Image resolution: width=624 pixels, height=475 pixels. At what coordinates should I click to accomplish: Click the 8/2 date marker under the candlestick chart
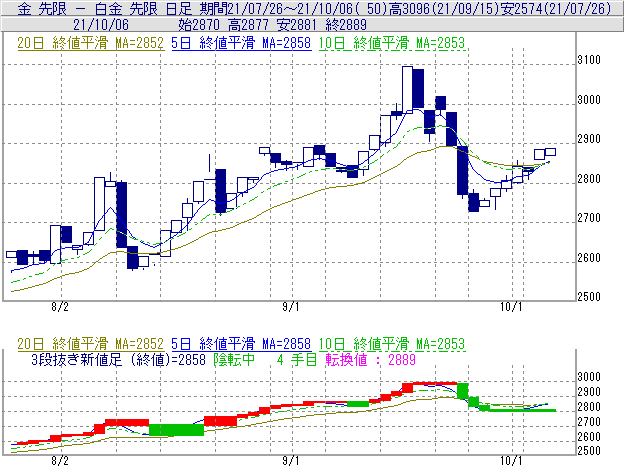click(59, 307)
